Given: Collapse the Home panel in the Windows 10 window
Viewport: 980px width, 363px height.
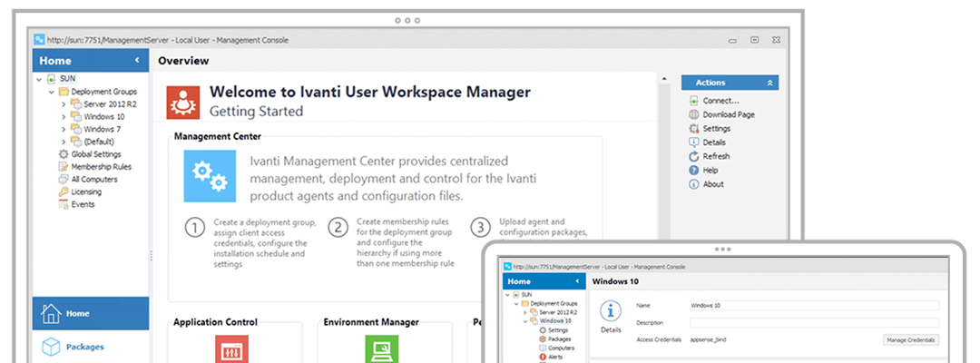Looking at the screenshot, I should (x=577, y=281).
